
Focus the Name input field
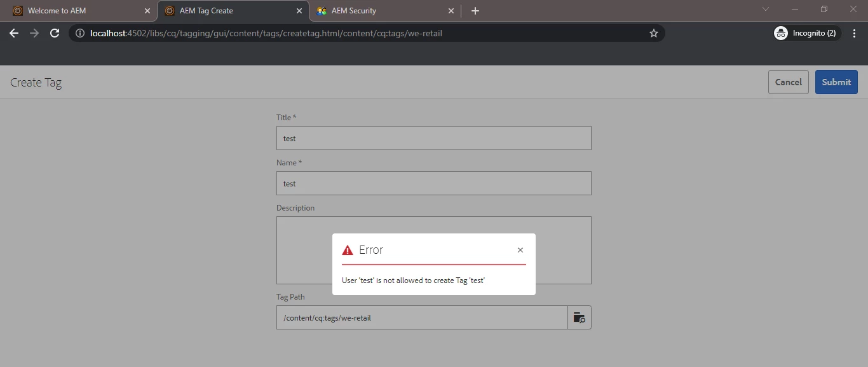[434, 183]
